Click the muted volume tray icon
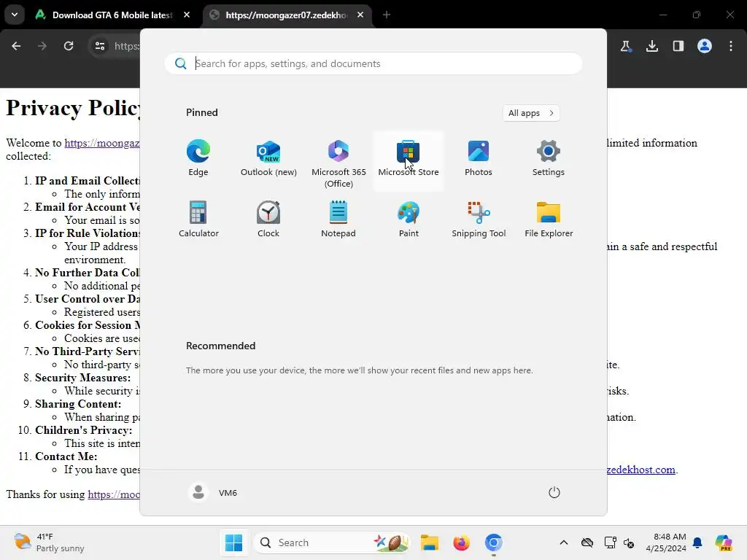Screen dimensions: 747x560 coord(629,542)
